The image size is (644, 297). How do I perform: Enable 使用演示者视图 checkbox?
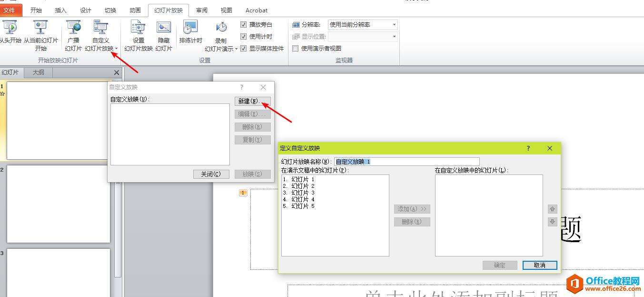295,48
